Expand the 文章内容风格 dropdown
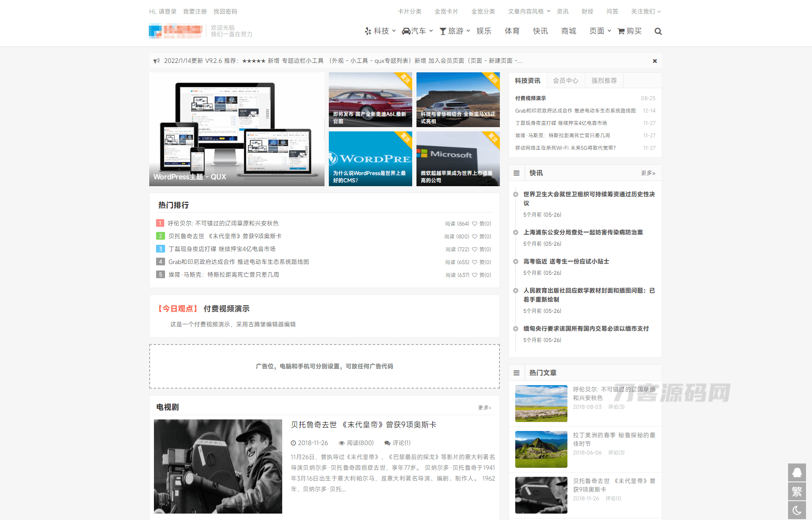The width and height of the screenshot is (812, 520). coord(527,12)
